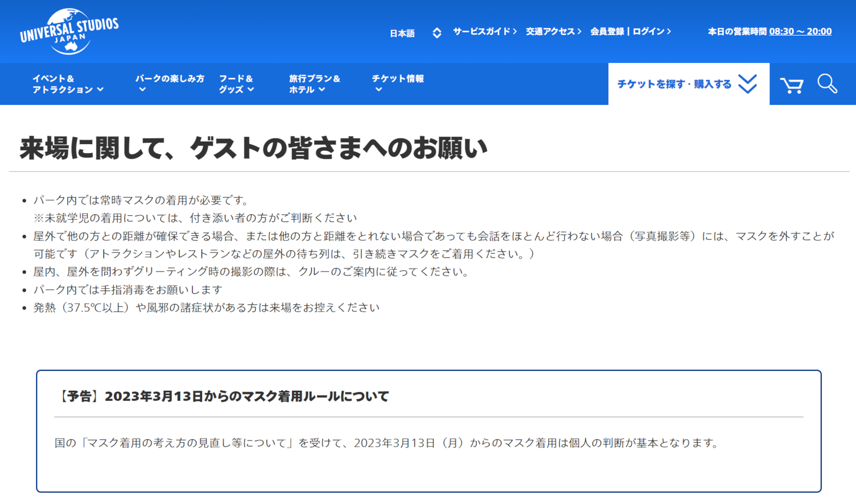The height and width of the screenshot is (504, 856).
Task: Open the shopping cart icon
Action: click(x=792, y=84)
